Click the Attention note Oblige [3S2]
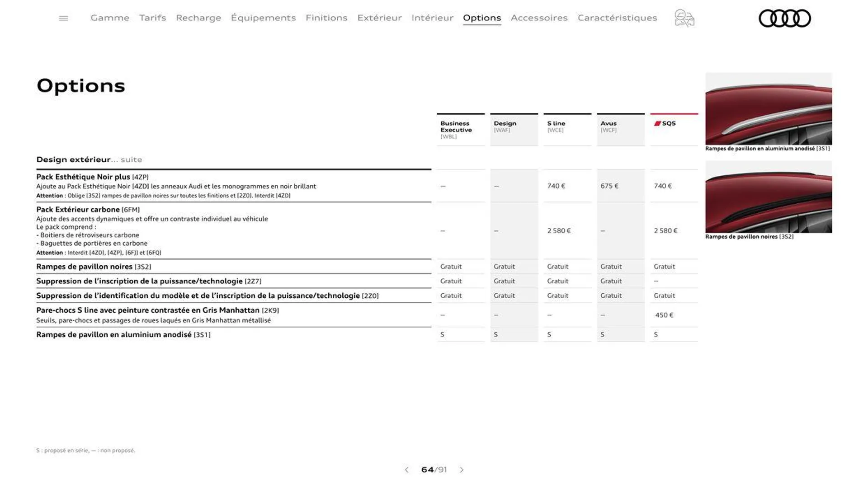Screen dimensions: 868x488 (x=163, y=196)
